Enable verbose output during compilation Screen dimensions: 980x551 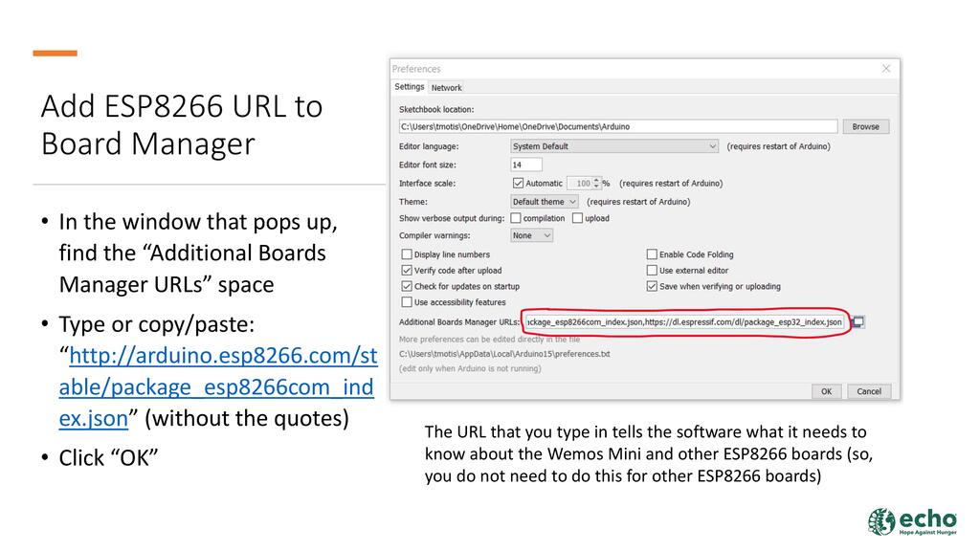[516, 218]
